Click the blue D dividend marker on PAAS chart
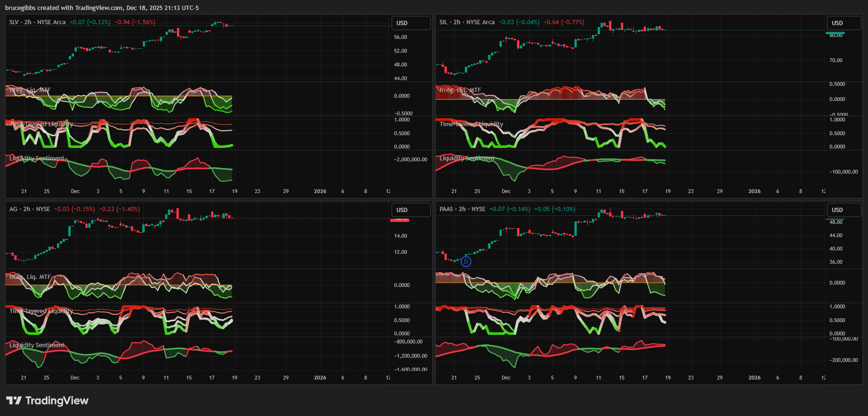 [x=466, y=261]
